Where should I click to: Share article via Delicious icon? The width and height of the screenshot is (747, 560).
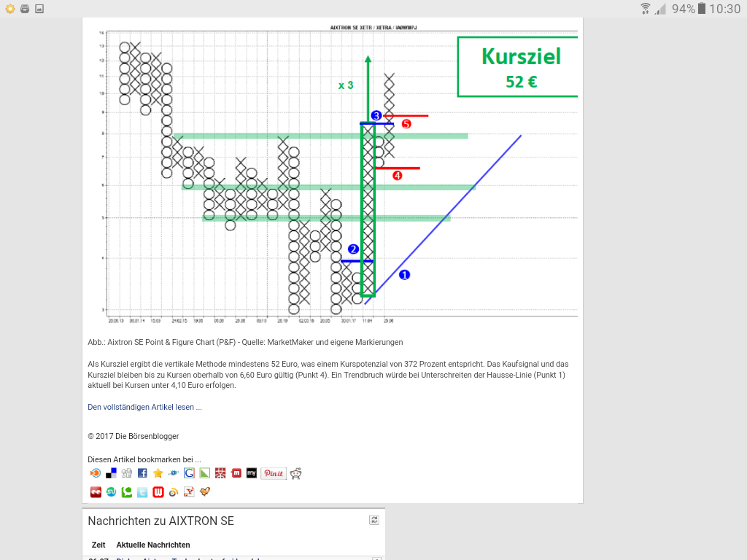tap(111, 473)
